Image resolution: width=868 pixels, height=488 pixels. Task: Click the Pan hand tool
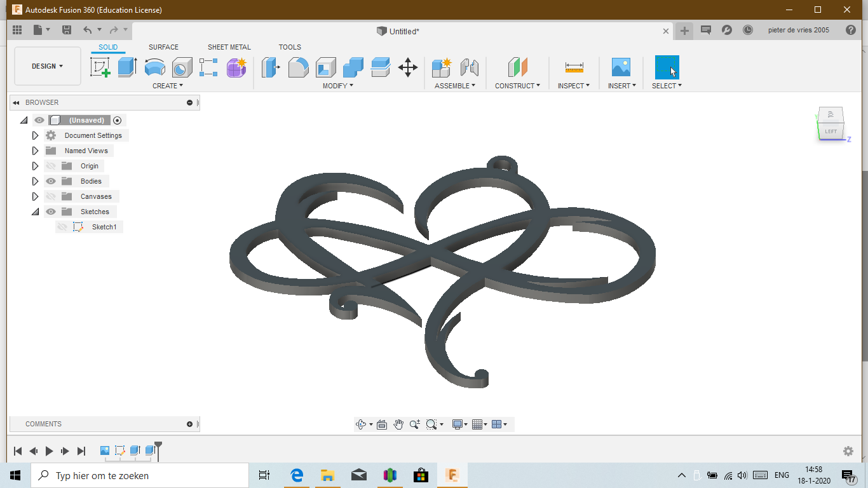coord(398,424)
